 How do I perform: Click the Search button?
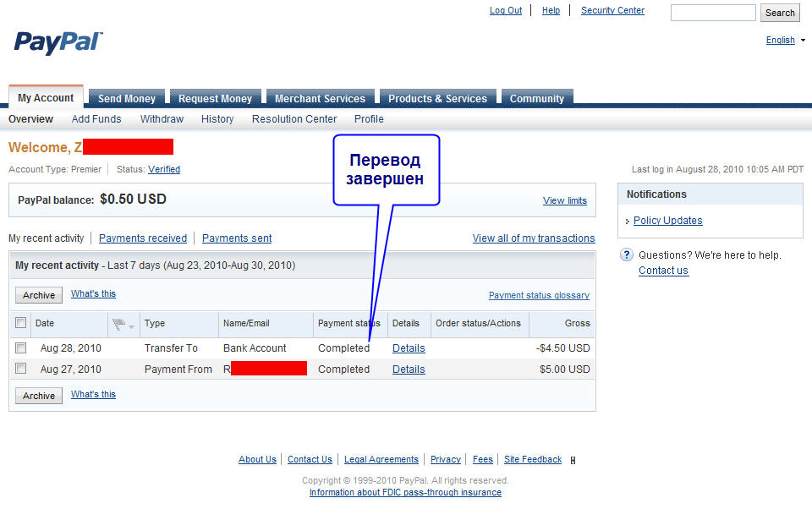point(780,13)
